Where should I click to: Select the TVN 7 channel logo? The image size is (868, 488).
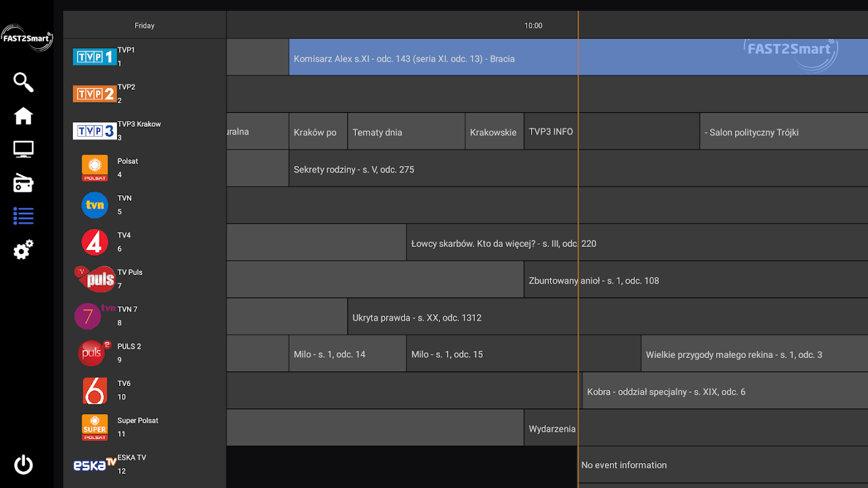[x=95, y=316]
